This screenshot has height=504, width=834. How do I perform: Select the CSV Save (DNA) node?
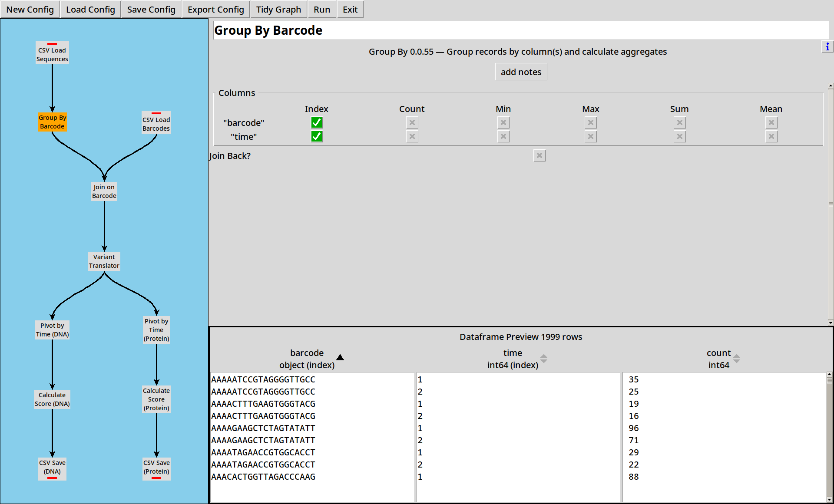click(x=52, y=469)
